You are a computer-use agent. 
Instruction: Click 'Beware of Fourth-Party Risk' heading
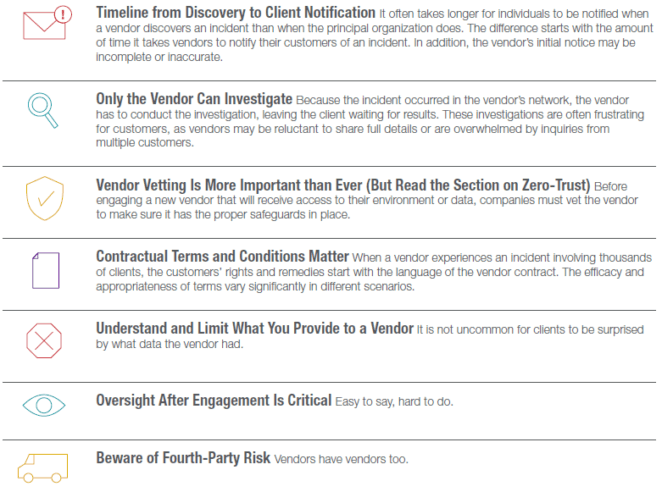[183, 458]
